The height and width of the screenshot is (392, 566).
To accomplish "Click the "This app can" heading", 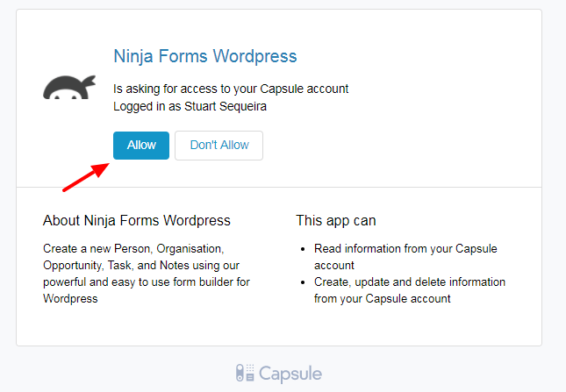I will pyautogui.click(x=336, y=220).
